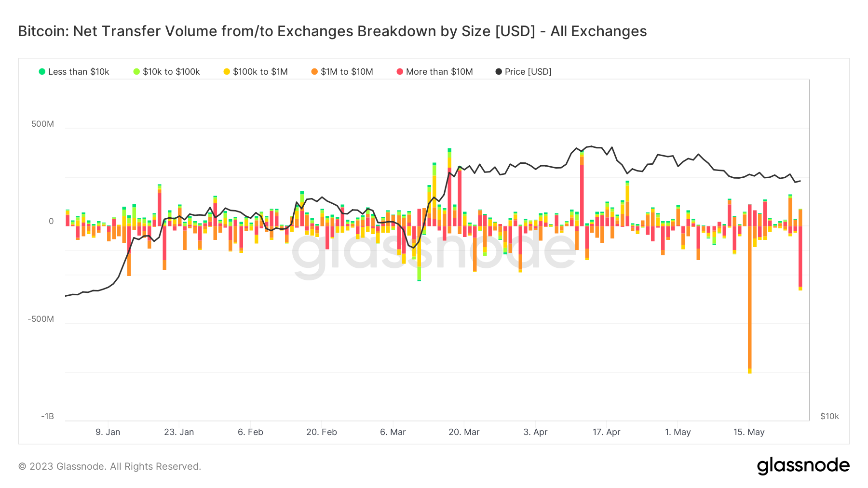This screenshot has height=488, width=868.
Task: Click the '6. Feb' x-axis date label
Action: point(250,432)
